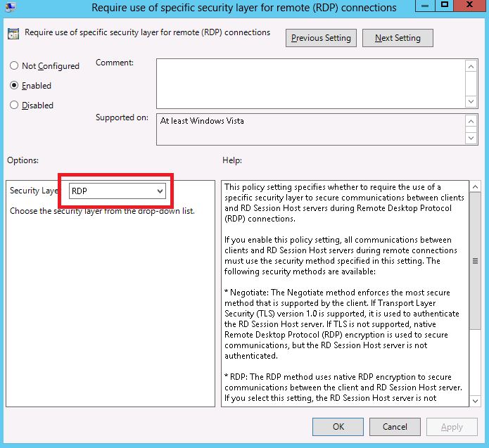This screenshot has height=448, width=489.
Task: Open the Security Layer drop-down list
Action: (160, 191)
